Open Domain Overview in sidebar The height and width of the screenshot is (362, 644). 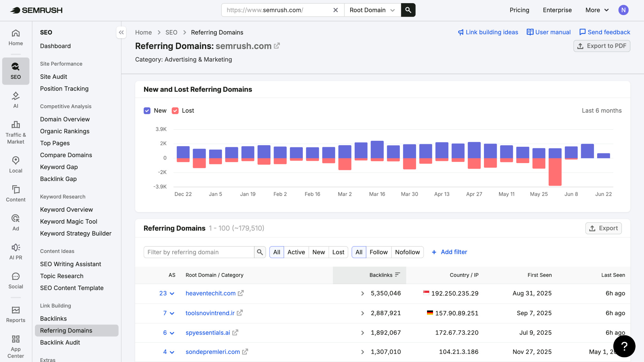click(x=65, y=119)
